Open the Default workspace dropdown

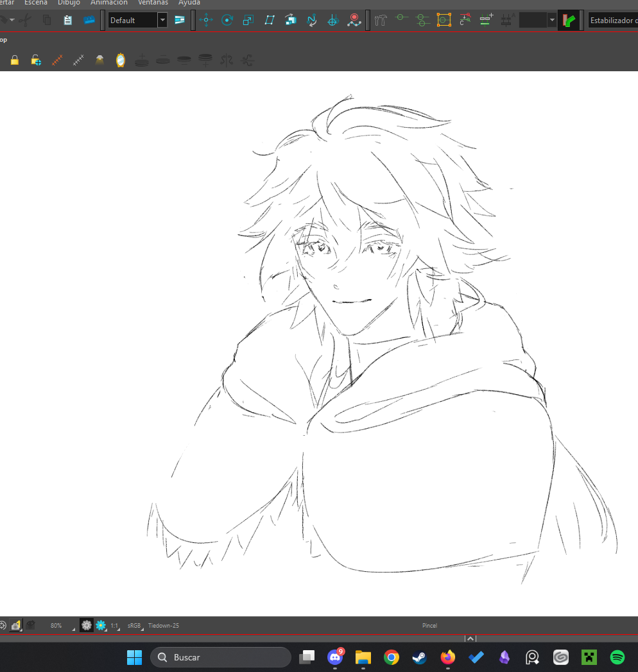(162, 21)
